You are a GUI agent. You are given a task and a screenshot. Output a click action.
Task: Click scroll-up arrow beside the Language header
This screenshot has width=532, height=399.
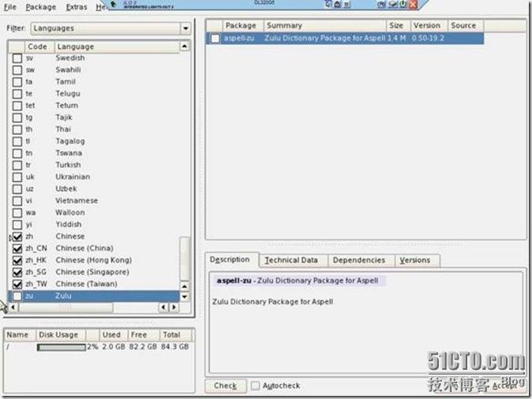[184, 47]
